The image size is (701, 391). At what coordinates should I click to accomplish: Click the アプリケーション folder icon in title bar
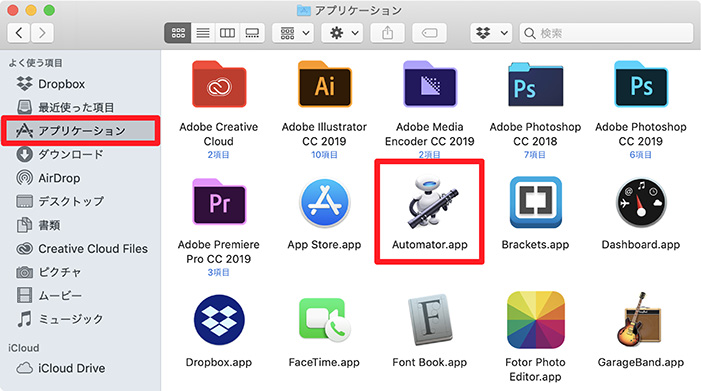[304, 10]
